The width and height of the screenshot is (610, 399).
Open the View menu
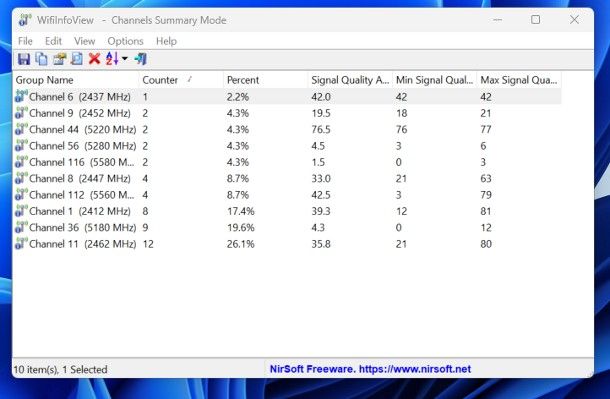click(84, 41)
